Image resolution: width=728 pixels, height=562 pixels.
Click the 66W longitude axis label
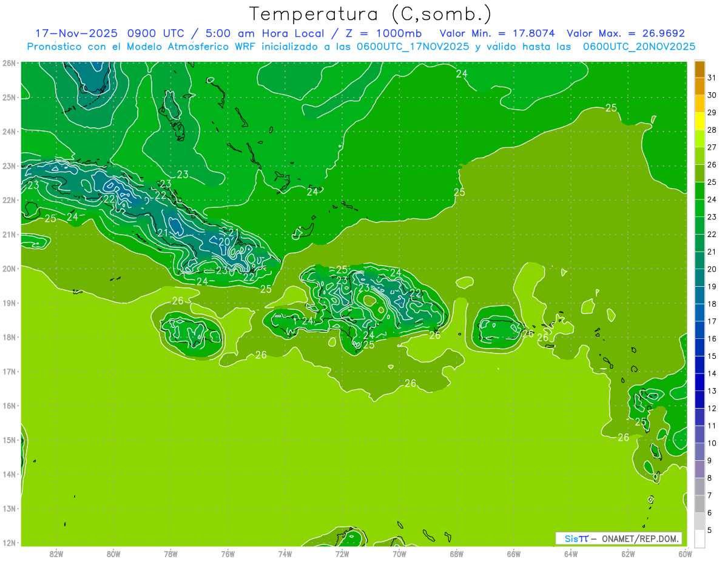513,554
